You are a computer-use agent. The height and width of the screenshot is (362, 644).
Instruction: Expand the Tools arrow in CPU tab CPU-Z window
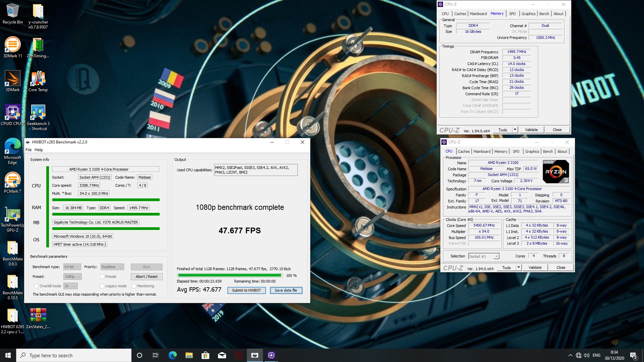click(519, 267)
